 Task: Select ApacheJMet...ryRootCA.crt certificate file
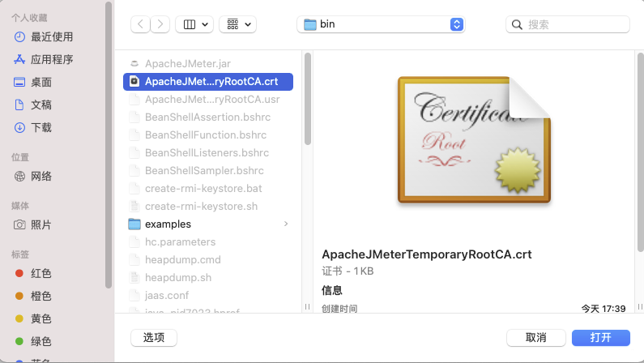click(x=208, y=81)
